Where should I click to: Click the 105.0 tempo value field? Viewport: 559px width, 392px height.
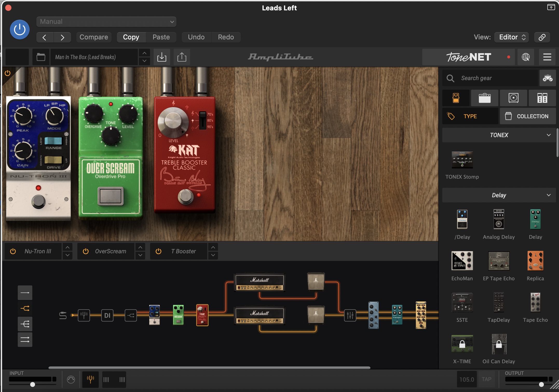pos(467,379)
